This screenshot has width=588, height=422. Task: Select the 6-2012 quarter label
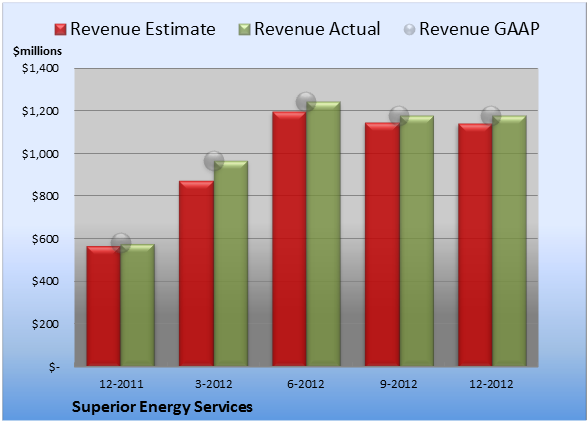pos(306,384)
